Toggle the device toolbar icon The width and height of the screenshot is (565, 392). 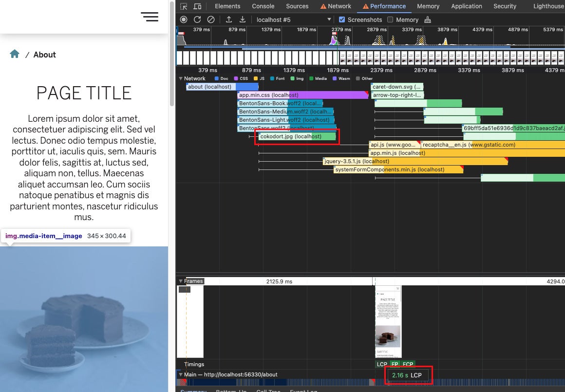point(197,6)
